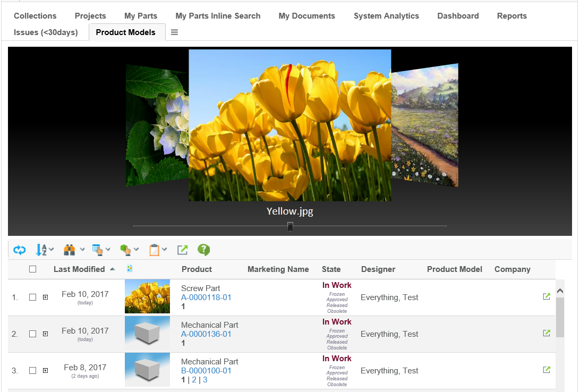
Task: Open help with the green question mark
Action: 203,250
